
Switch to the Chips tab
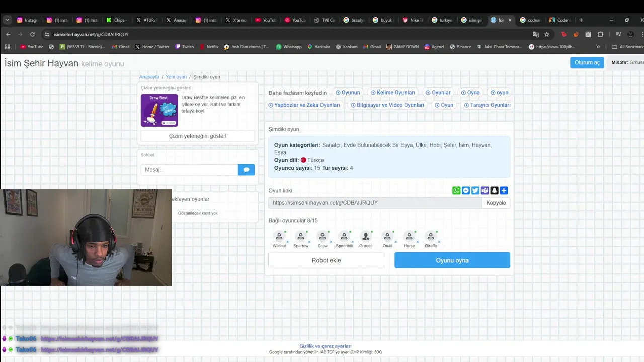(116, 20)
